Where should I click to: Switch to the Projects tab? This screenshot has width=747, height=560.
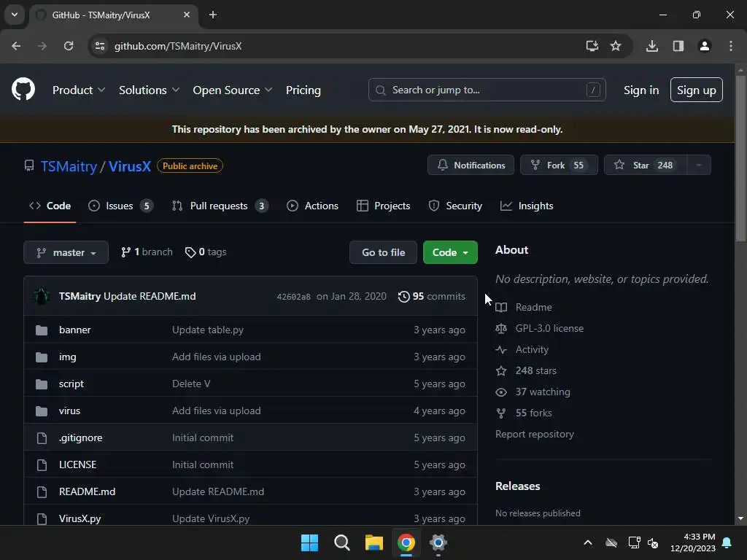pos(384,206)
